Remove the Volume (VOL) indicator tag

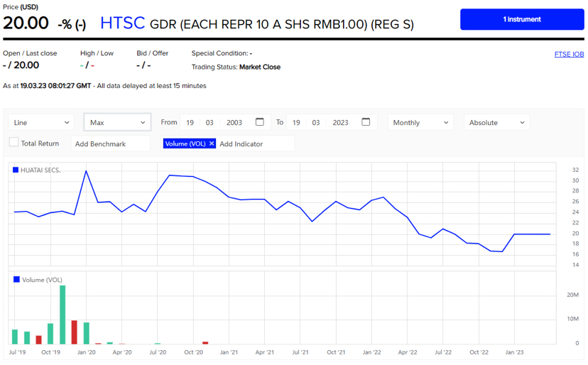212,143
